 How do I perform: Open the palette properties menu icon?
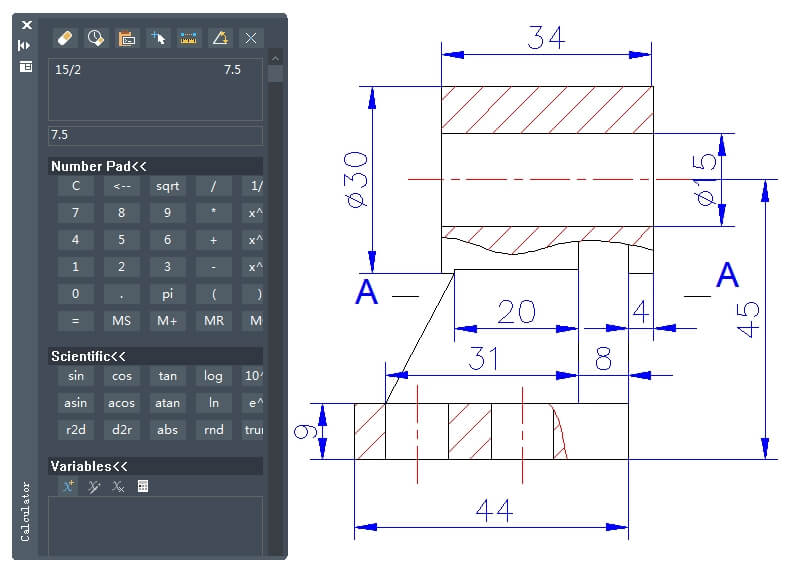click(25, 66)
